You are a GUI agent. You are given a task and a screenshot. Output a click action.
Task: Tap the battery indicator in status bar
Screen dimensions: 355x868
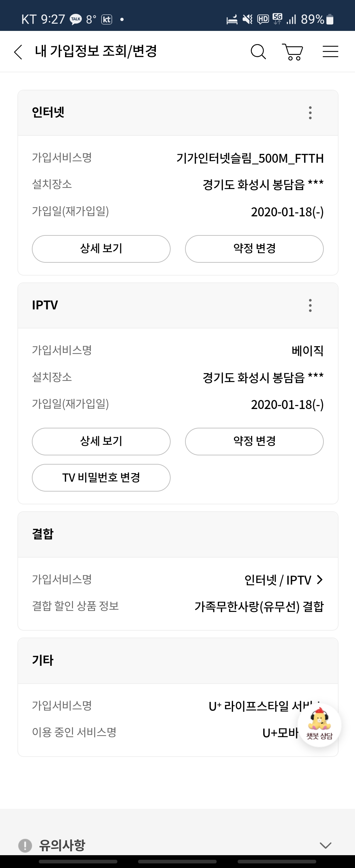click(x=330, y=19)
